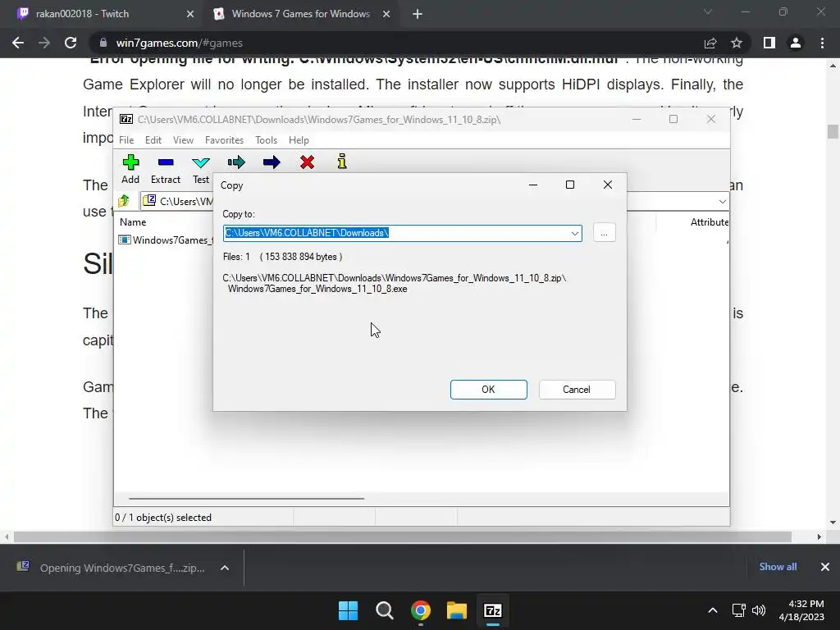Open File Explorer from the taskbar
This screenshot has height=630, width=840.
457,610
